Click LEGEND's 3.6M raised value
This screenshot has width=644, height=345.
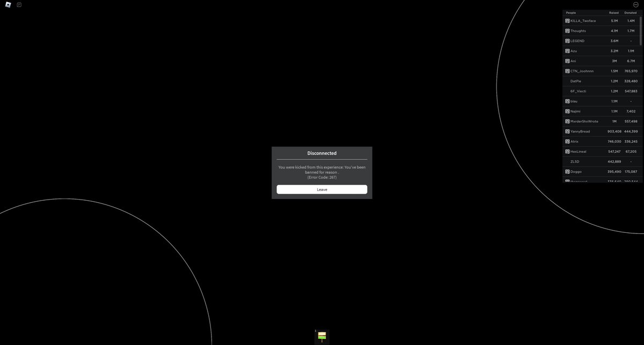(x=614, y=41)
